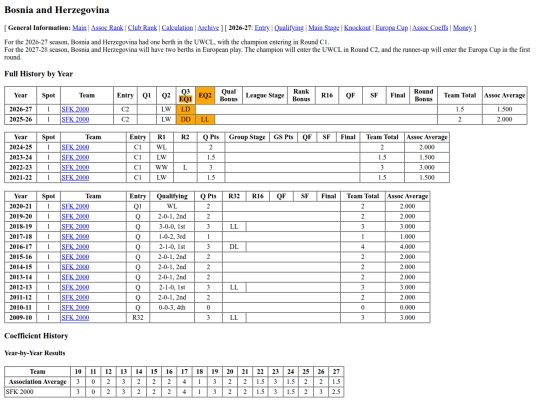The height and width of the screenshot is (405, 540).
Task: Click SFK 2000 in the 2025-26 row
Action: tap(75, 120)
